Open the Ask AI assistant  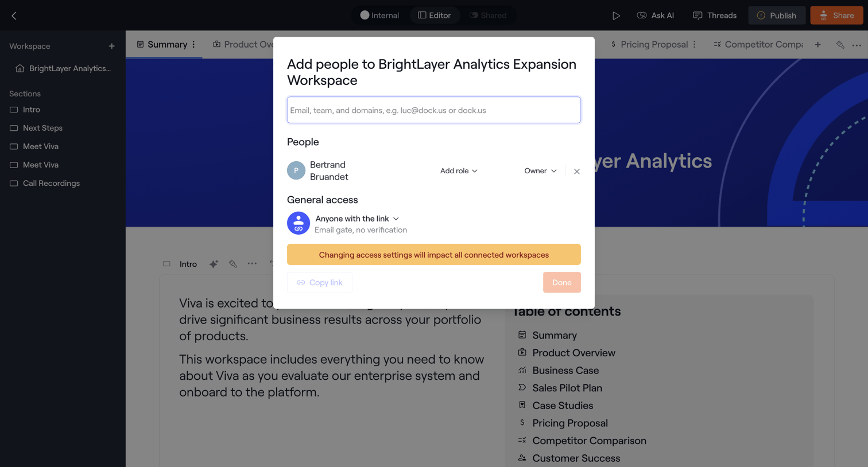(656, 15)
